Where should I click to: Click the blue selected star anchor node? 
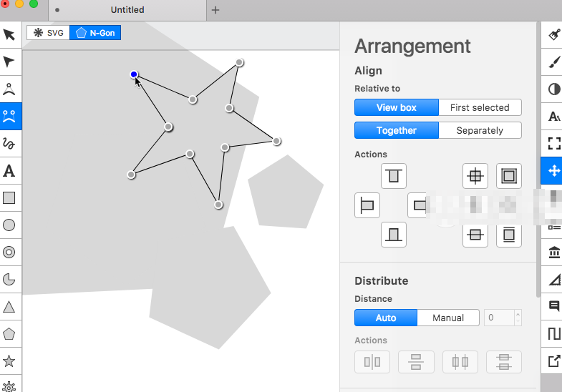[134, 74]
